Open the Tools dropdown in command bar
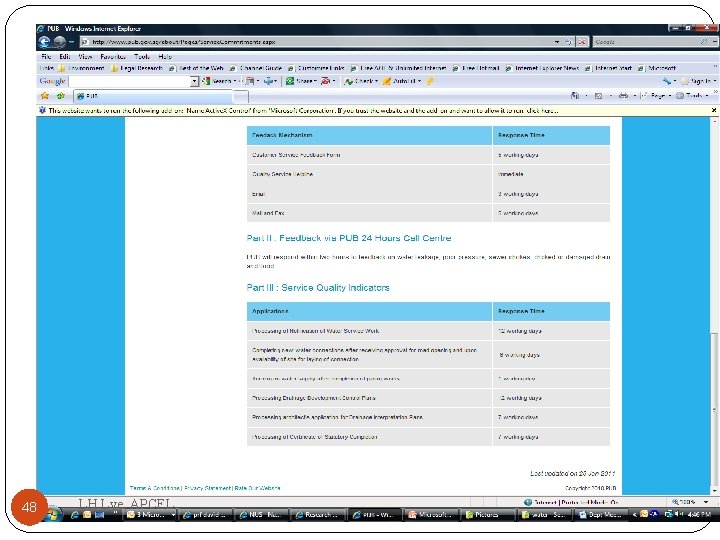Viewport: 720px width, 540px height. [692, 96]
